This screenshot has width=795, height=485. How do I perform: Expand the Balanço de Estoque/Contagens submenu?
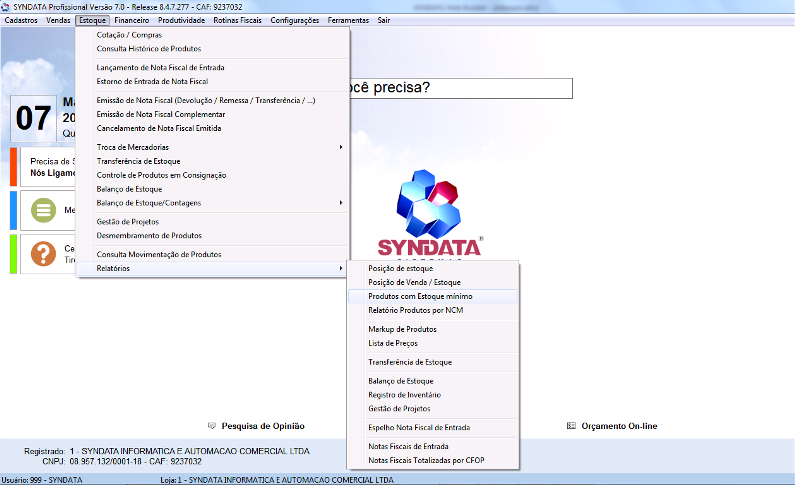213,203
